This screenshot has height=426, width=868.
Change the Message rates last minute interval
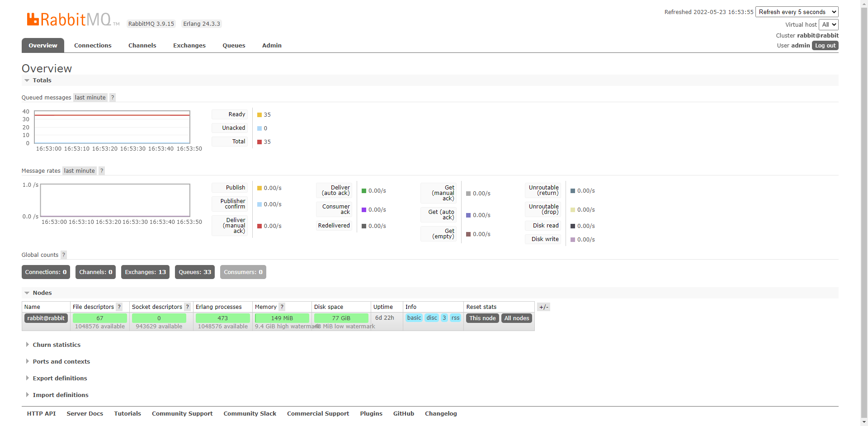pyautogui.click(x=79, y=170)
